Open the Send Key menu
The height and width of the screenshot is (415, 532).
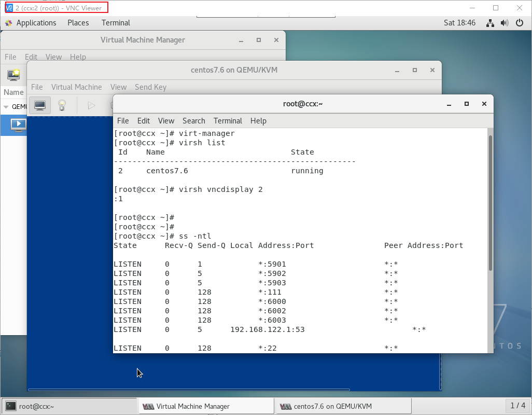point(150,87)
